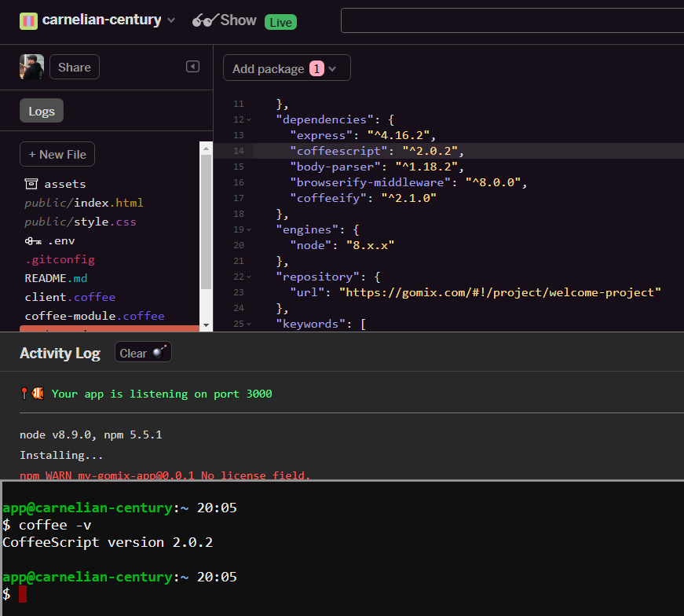Viewport: 684px width, 616px height.
Task: Open public/index.html file
Action: 84,203
